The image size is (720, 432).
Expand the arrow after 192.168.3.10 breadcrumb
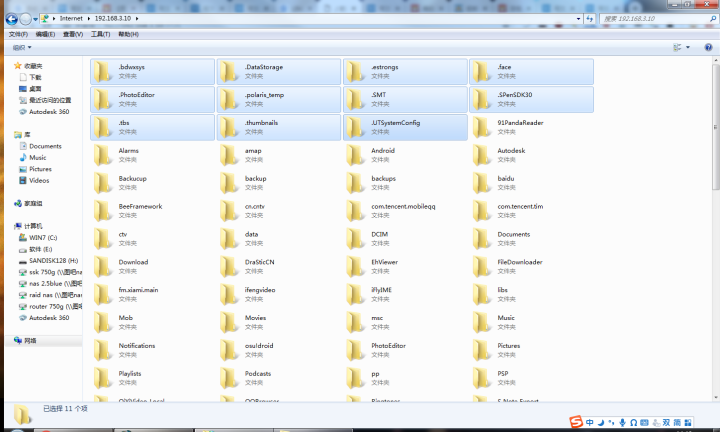137,18
